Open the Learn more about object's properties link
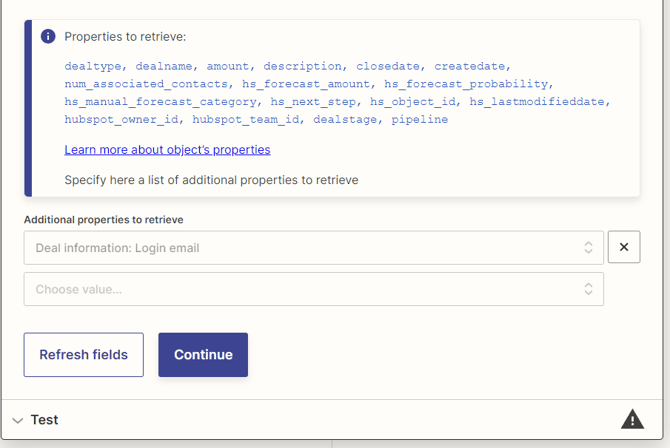This screenshot has width=670, height=448. click(x=167, y=150)
